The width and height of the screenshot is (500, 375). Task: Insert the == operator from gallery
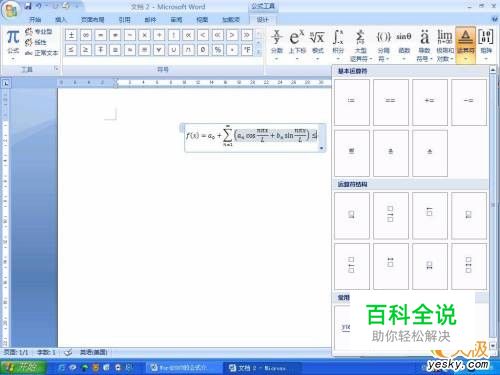click(x=391, y=102)
